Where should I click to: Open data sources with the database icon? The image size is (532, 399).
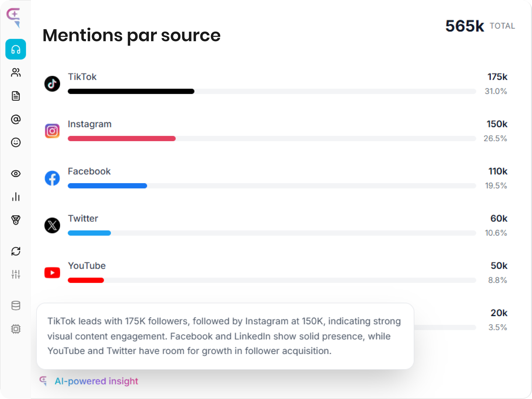pyautogui.click(x=15, y=305)
